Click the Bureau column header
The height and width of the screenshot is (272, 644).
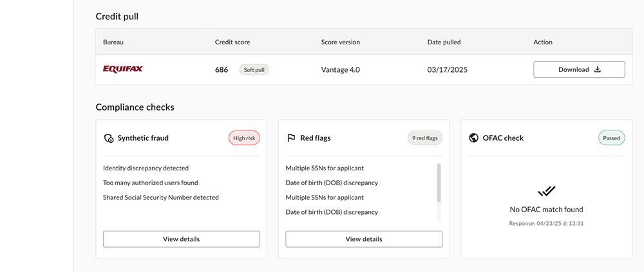coord(113,42)
